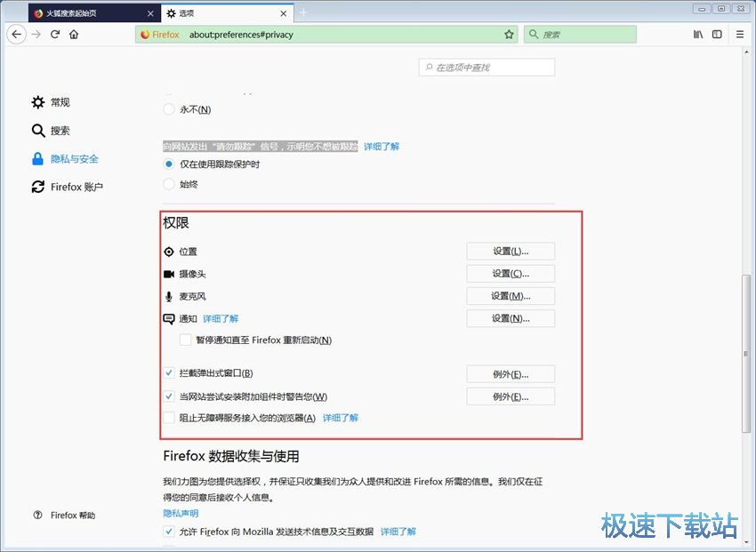Open 详细了解 link for data collection
The height and width of the screenshot is (552, 756).
click(x=398, y=532)
